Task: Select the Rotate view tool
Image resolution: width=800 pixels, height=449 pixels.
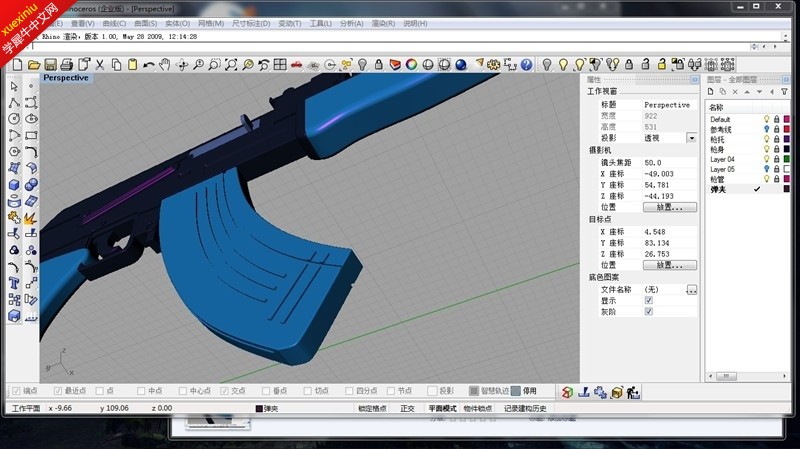Action: pos(181,65)
